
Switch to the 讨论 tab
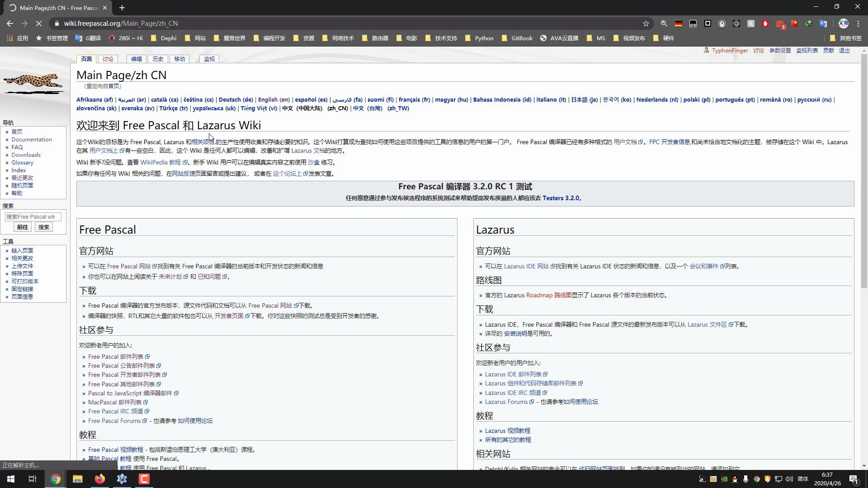(x=108, y=59)
